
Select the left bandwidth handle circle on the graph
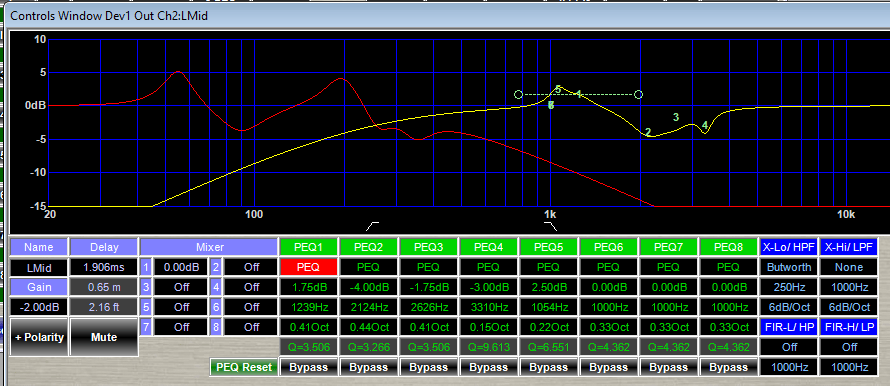518,95
